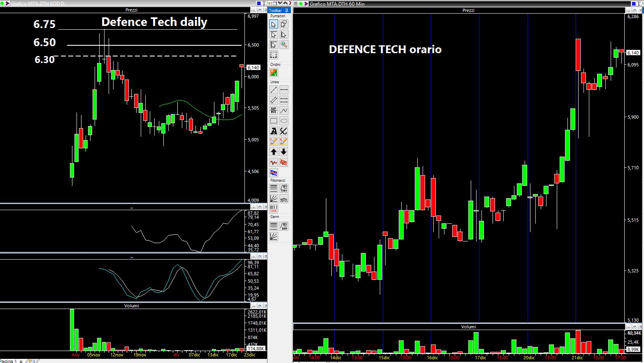Click the 'Defence Tech daily' chart title

pos(154,22)
